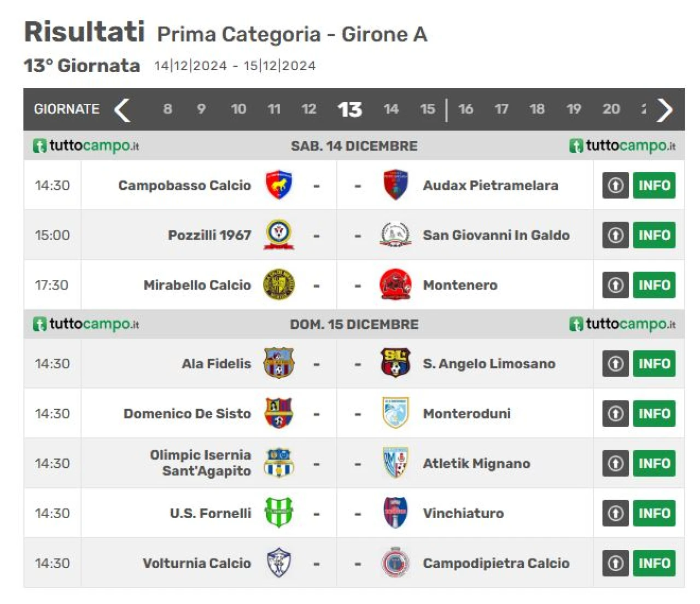Open INFO for U.S. Fornelli versus Vinchiaturo
Viewport: 700px width, 604px height.
point(654,513)
